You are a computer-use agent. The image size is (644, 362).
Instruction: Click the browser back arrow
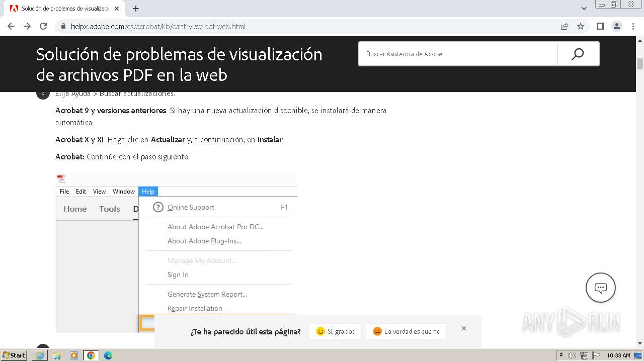click(11, 26)
